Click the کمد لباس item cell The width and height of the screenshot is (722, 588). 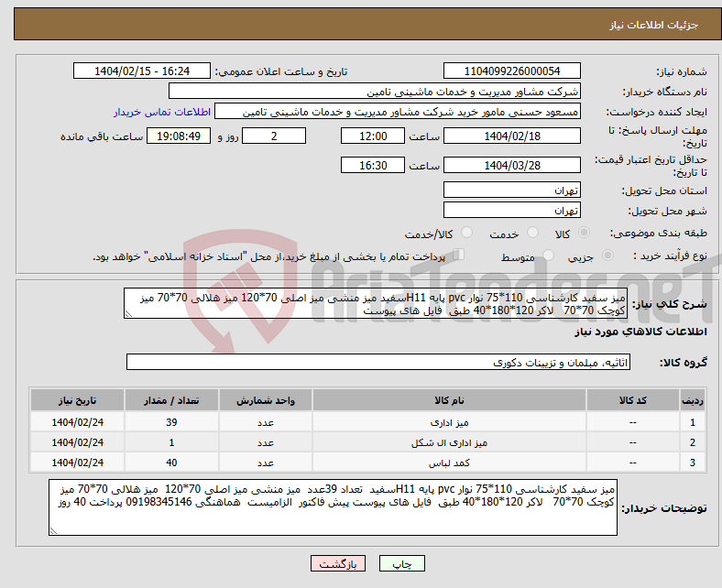point(449,463)
